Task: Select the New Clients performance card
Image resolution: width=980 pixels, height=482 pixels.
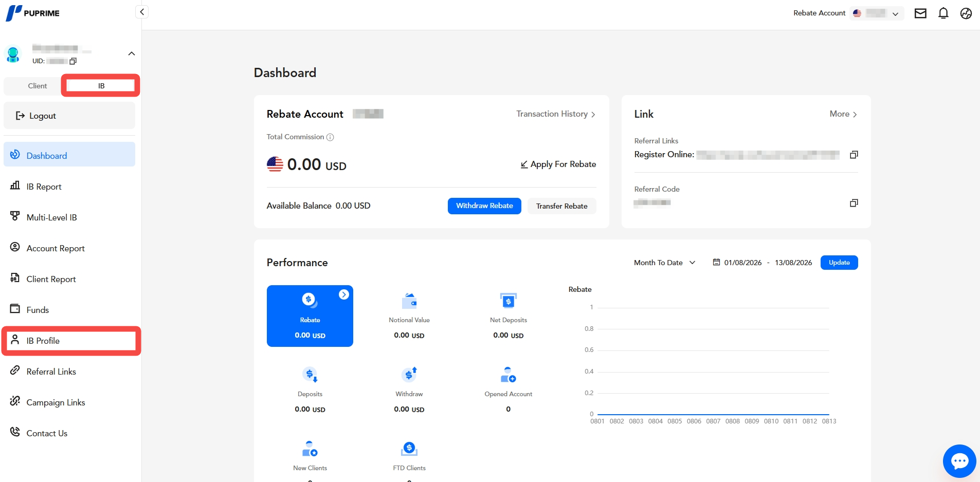Action: [x=310, y=459]
